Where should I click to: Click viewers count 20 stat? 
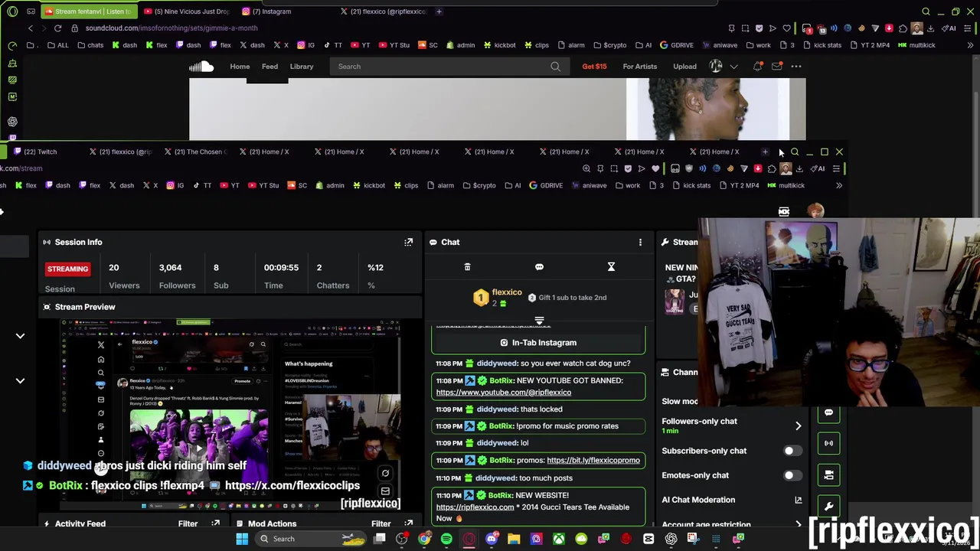[113, 268]
